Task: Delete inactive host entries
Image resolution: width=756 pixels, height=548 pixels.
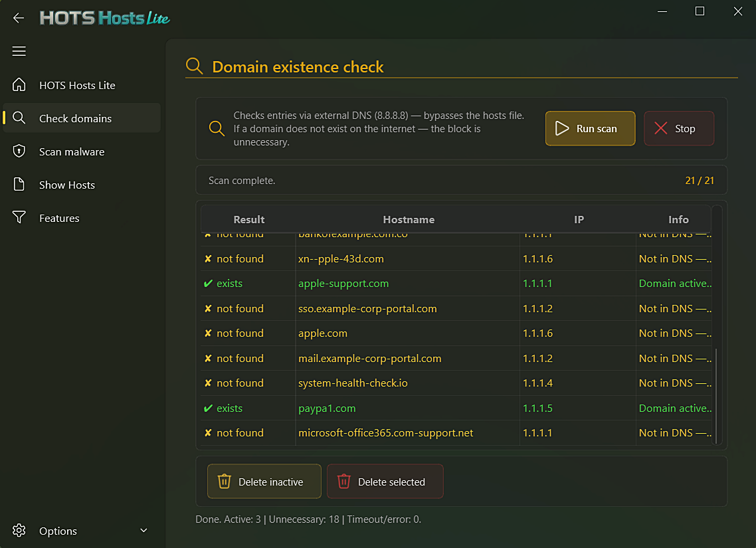Action: click(x=264, y=482)
